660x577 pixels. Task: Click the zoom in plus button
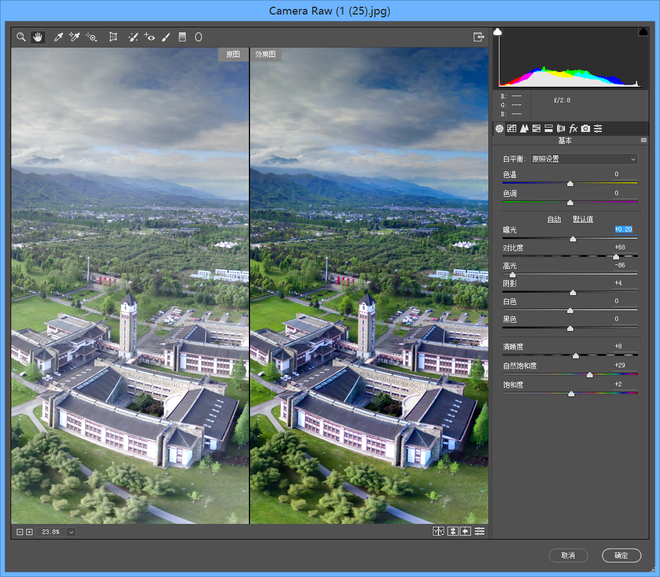point(29,532)
